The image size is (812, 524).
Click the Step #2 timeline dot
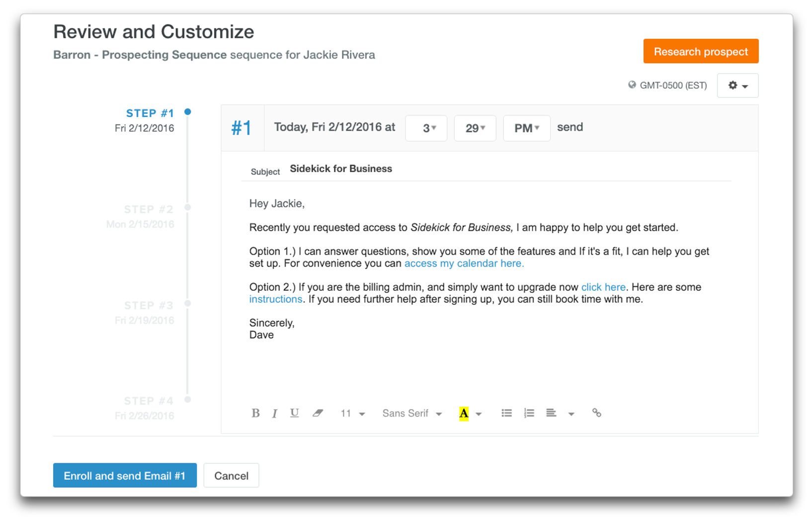coord(188,207)
